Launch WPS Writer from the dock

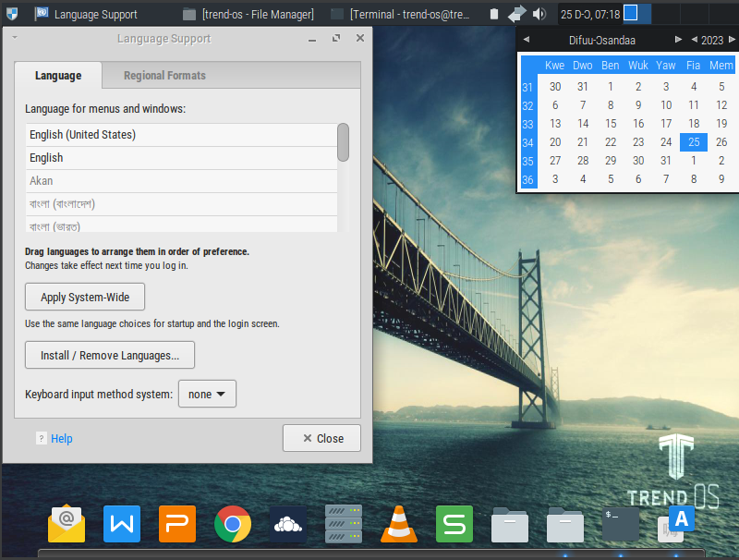pyautogui.click(x=122, y=524)
